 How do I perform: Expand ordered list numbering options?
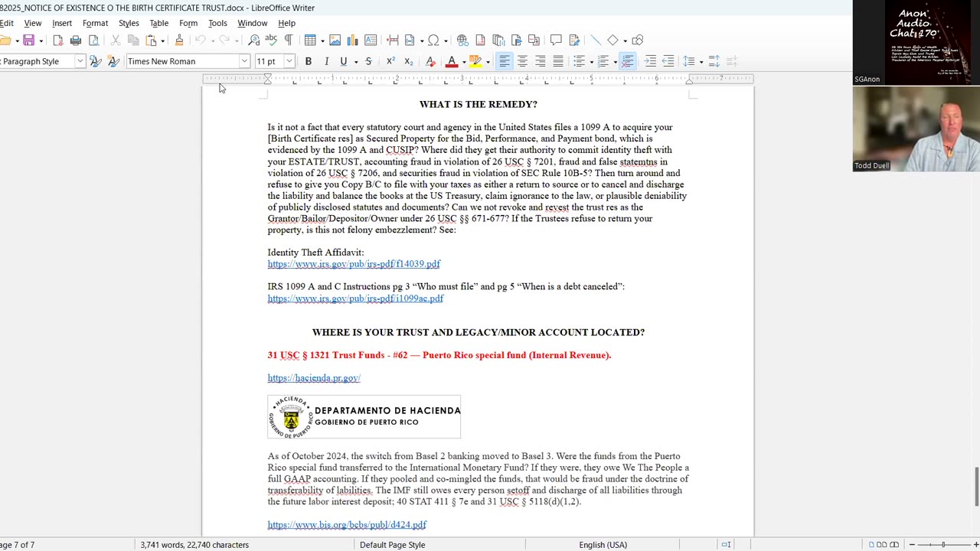tap(615, 61)
